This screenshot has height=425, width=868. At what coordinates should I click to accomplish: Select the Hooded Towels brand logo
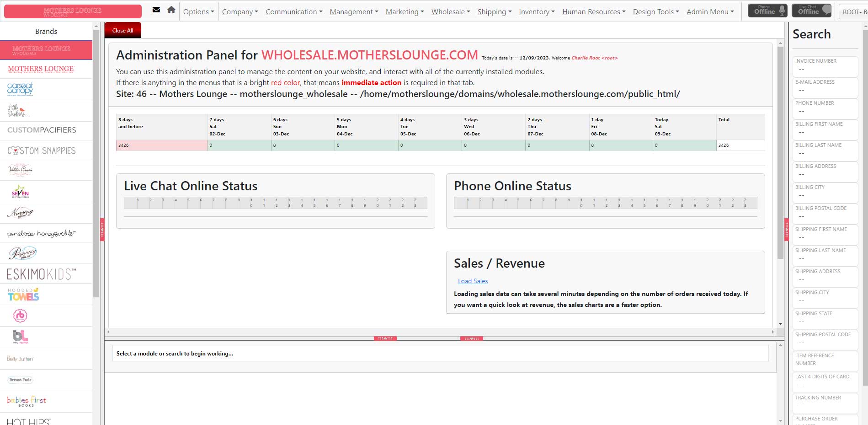tap(23, 294)
